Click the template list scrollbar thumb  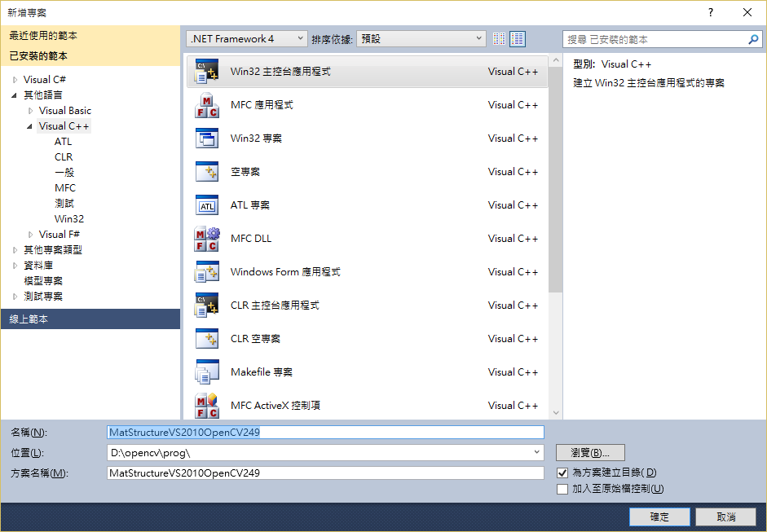click(555, 180)
